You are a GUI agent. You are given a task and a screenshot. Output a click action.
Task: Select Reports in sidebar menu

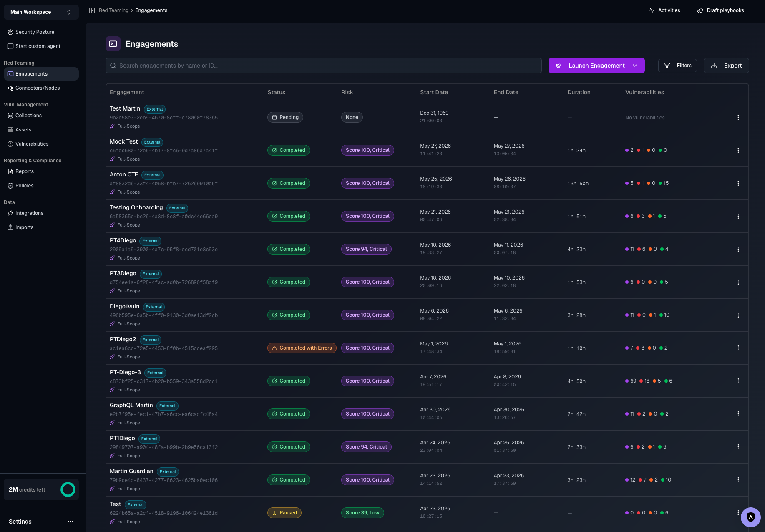coord(25,171)
